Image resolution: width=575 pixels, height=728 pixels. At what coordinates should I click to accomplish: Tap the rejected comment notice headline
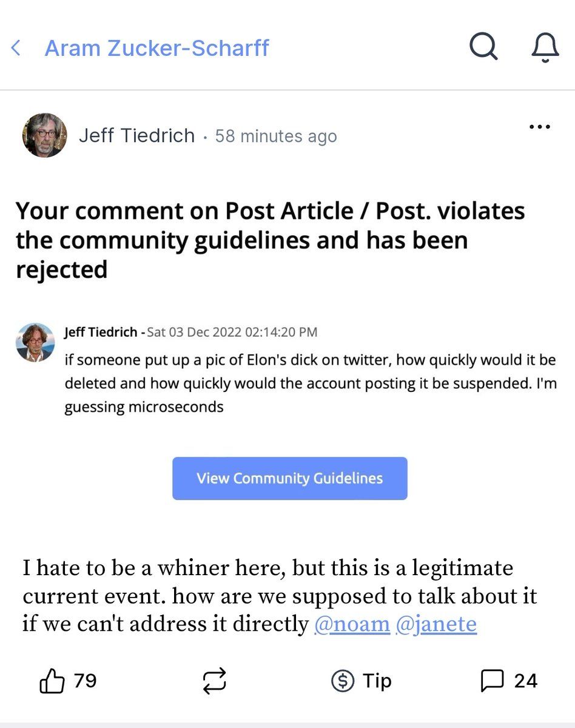(270, 240)
